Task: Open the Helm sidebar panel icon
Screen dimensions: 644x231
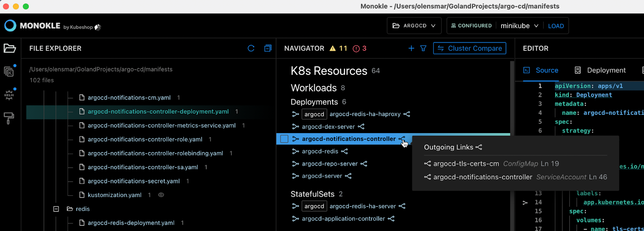Action: click(x=9, y=95)
